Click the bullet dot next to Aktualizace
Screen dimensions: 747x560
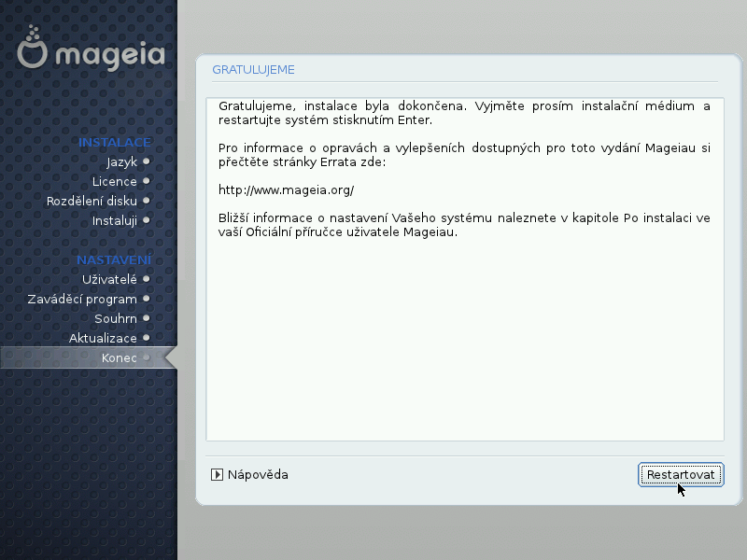(x=147, y=338)
